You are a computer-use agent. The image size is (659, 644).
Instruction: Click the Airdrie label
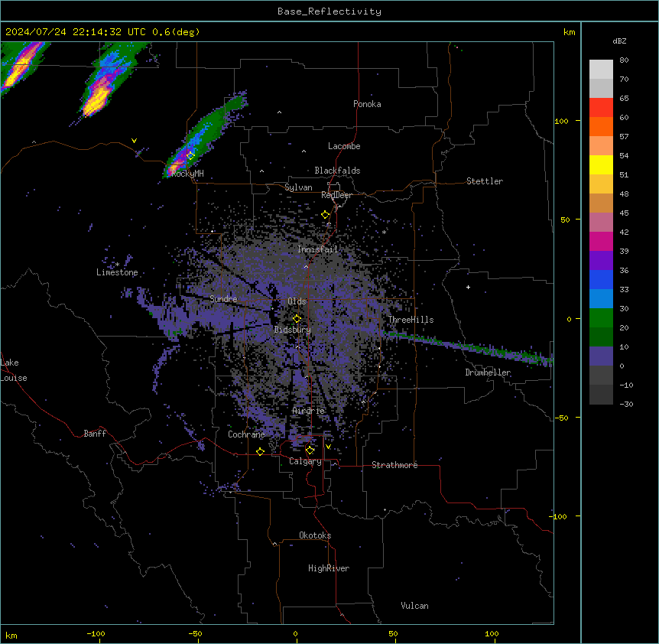coord(309,411)
